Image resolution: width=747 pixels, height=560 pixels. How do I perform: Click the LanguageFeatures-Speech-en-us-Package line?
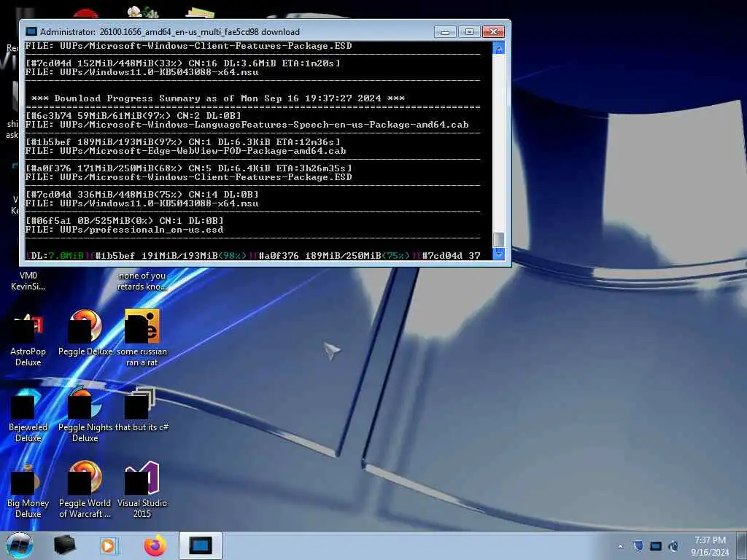pos(247,125)
